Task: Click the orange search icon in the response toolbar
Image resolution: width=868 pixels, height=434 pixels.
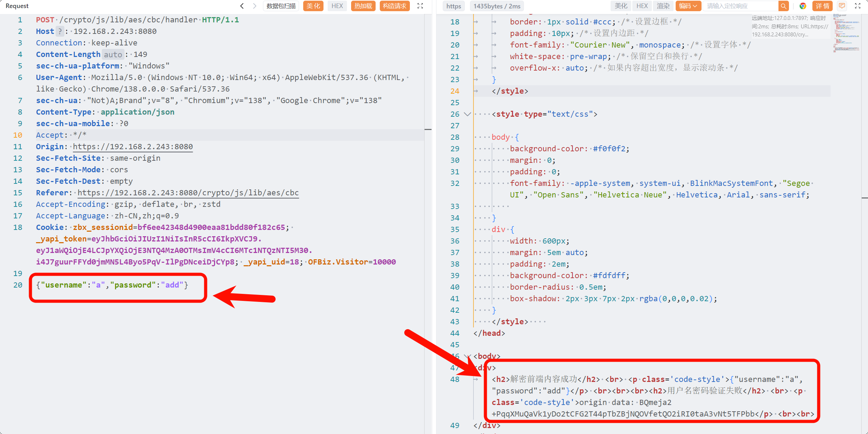Action: point(783,6)
